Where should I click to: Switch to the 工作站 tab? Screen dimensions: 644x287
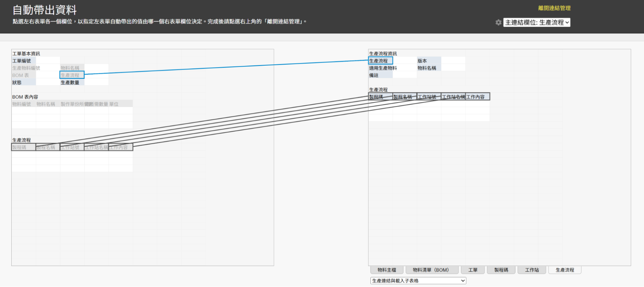[x=532, y=270]
